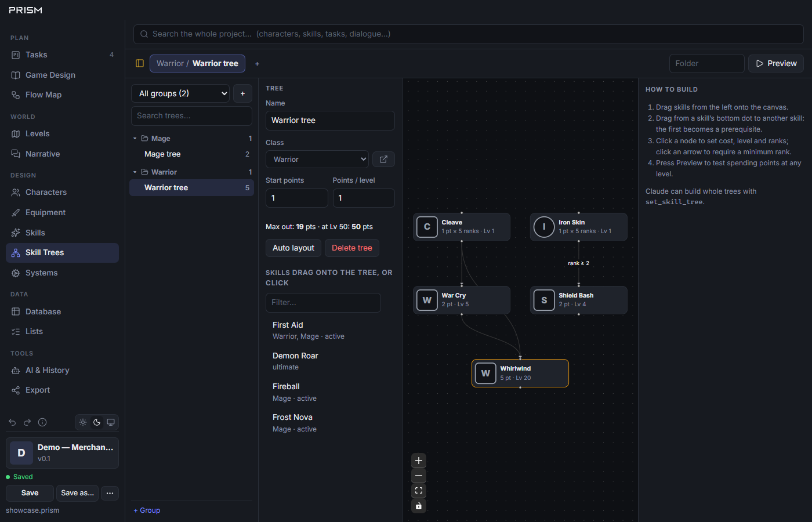Add the Demon Roar skill from the list

330,361
